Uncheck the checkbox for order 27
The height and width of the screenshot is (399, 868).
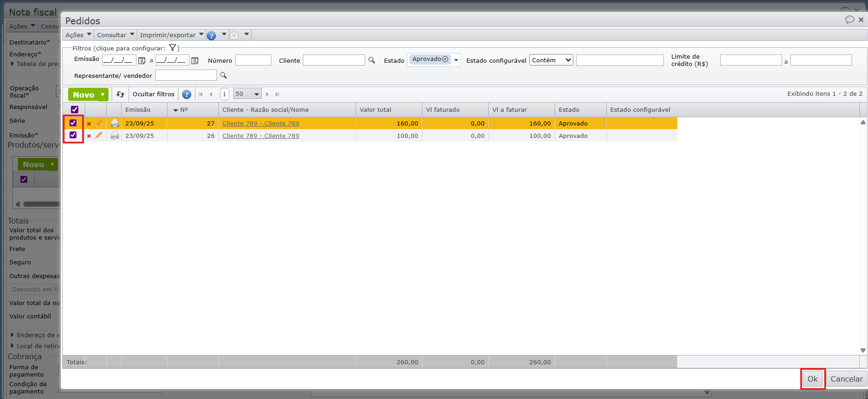click(73, 123)
